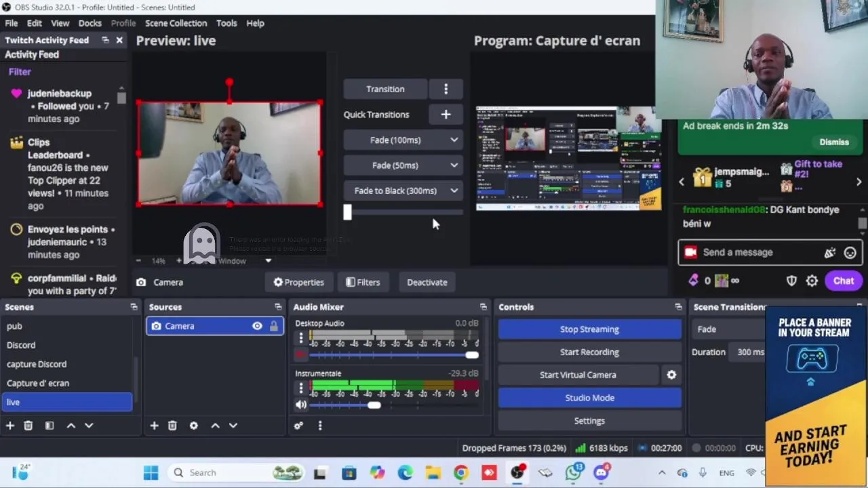Image resolution: width=868 pixels, height=488 pixels.
Task: Deactivate the Camera source
Action: tap(427, 282)
